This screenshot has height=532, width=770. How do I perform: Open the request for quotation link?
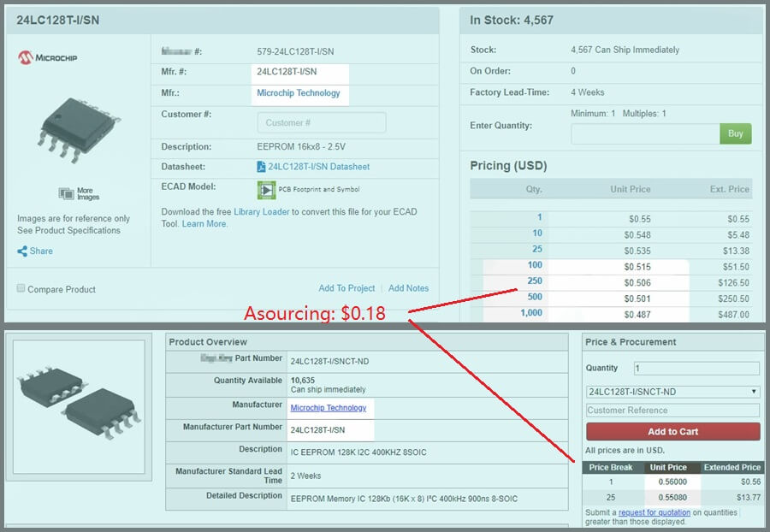(x=654, y=512)
